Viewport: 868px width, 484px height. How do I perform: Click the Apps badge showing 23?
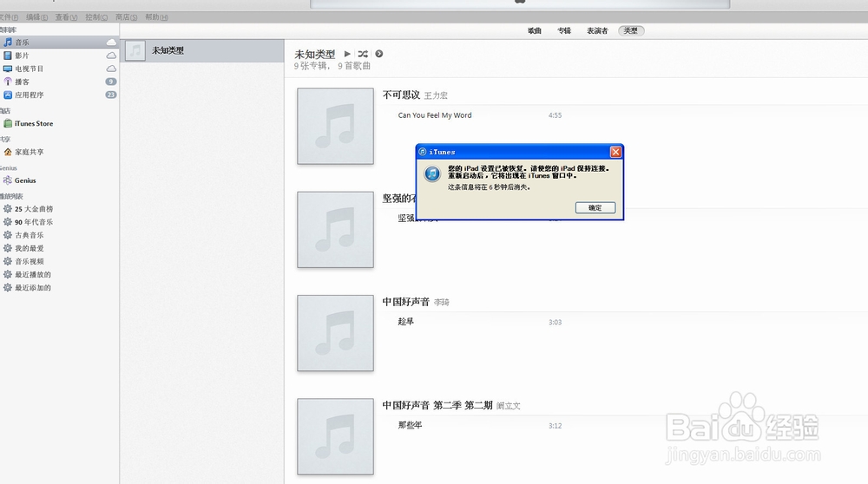pyautogui.click(x=111, y=95)
